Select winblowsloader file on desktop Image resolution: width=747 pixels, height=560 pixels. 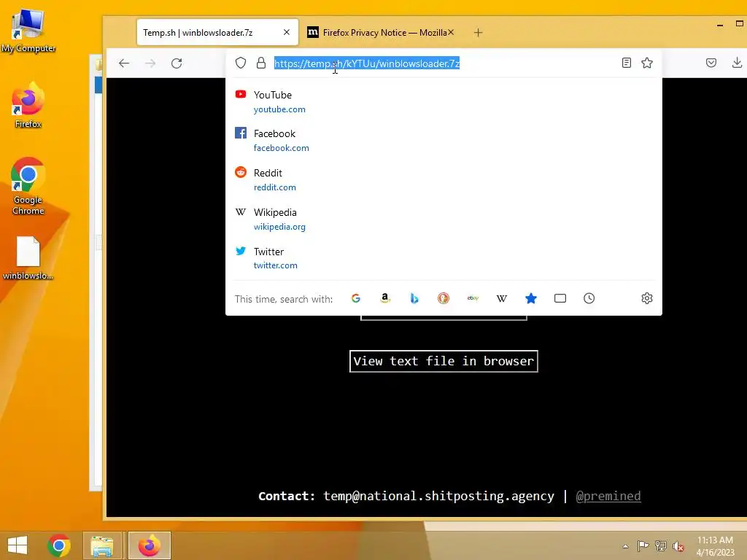point(28,258)
